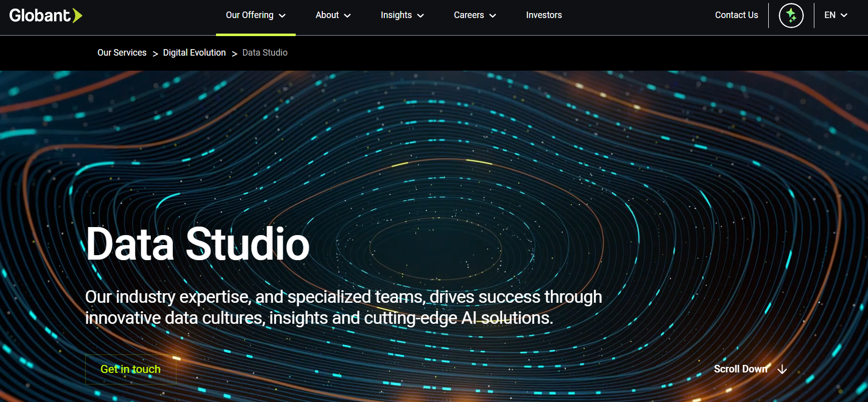Click the Scroll Down arrow icon
This screenshot has height=402, width=868.
click(x=782, y=369)
